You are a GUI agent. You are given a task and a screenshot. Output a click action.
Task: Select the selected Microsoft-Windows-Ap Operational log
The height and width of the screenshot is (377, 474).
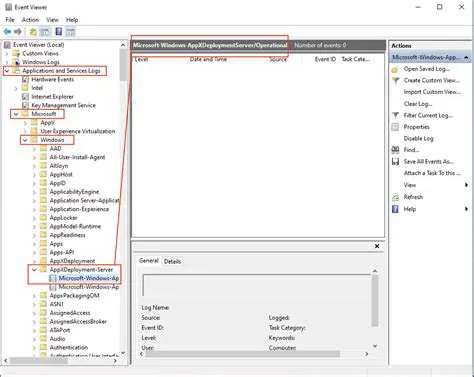tap(88, 278)
